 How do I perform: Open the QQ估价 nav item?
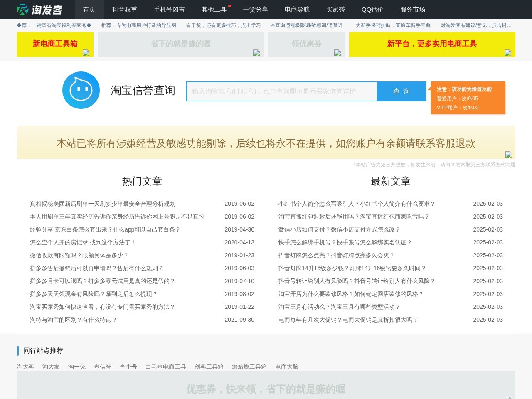tap(372, 10)
